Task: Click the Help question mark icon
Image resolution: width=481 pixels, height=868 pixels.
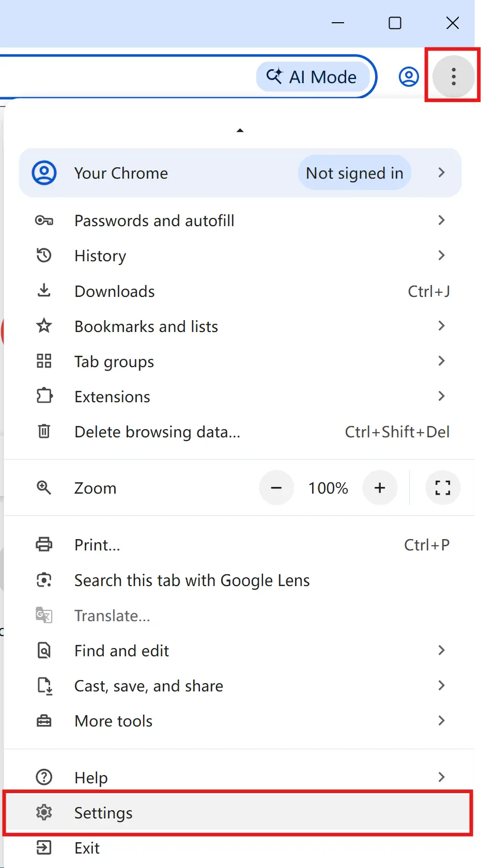Action: [44, 777]
